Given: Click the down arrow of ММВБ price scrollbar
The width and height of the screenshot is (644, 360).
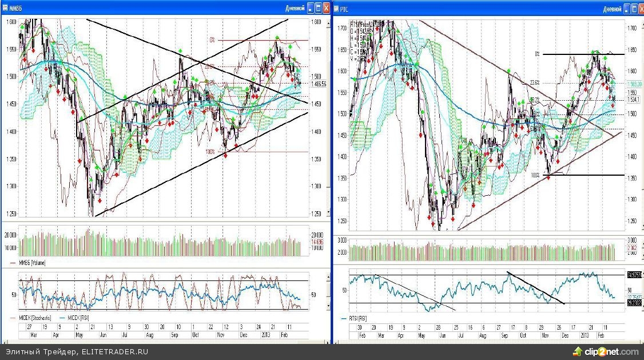Looking at the screenshot, I should pos(328,212).
